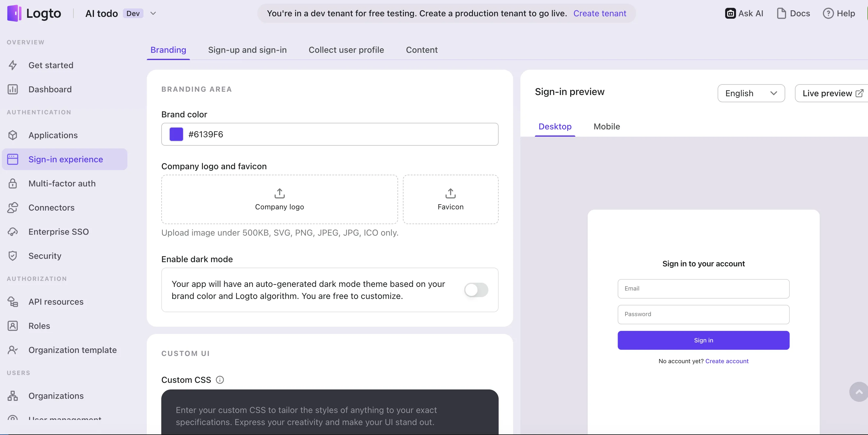The height and width of the screenshot is (435, 868).
Task: Open Multi-factor auth lock icon
Action: click(x=13, y=183)
